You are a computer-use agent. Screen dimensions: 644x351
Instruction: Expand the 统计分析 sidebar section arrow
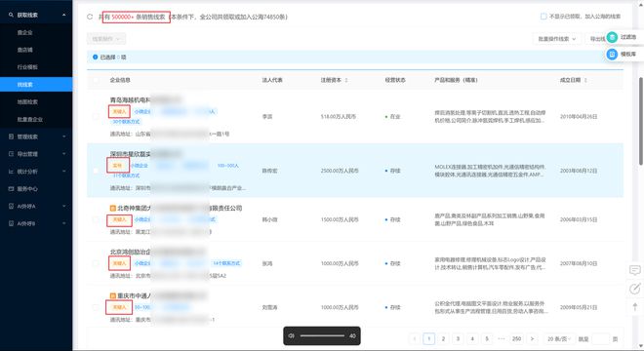pyautogui.click(x=64, y=172)
